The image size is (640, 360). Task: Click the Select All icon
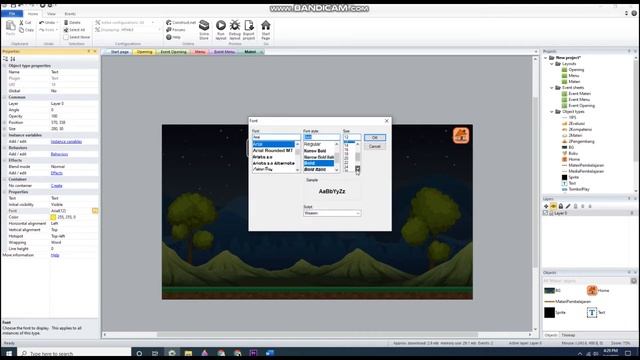click(x=66, y=30)
